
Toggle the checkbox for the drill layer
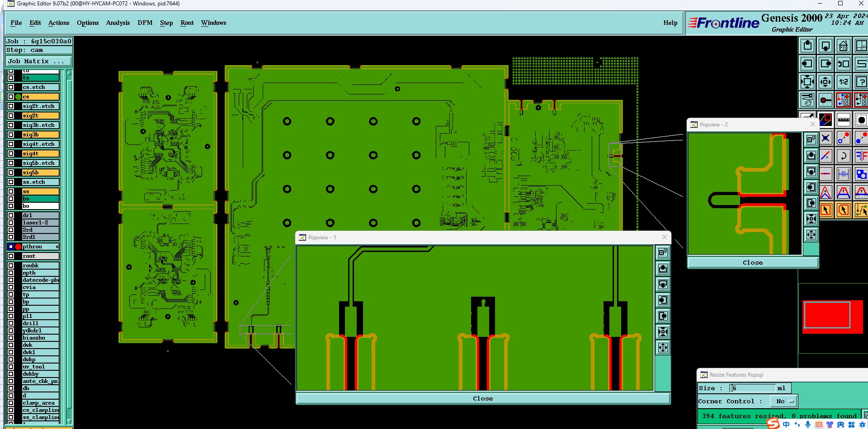pos(11,323)
